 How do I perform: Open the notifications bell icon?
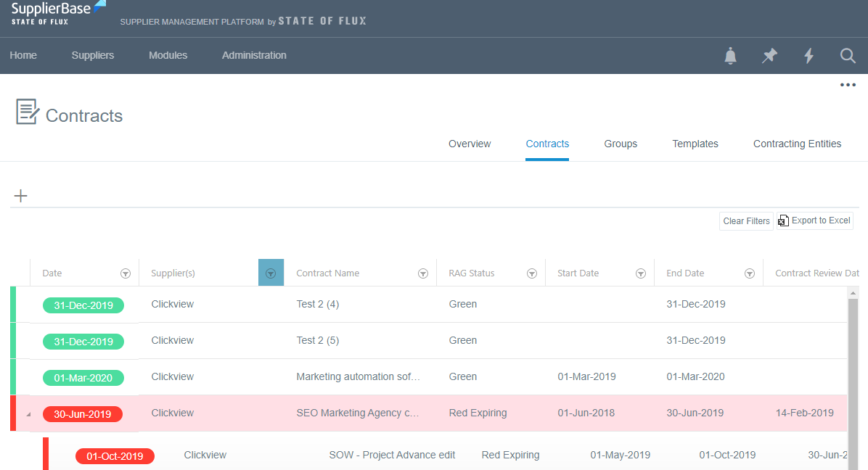tap(730, 56)
